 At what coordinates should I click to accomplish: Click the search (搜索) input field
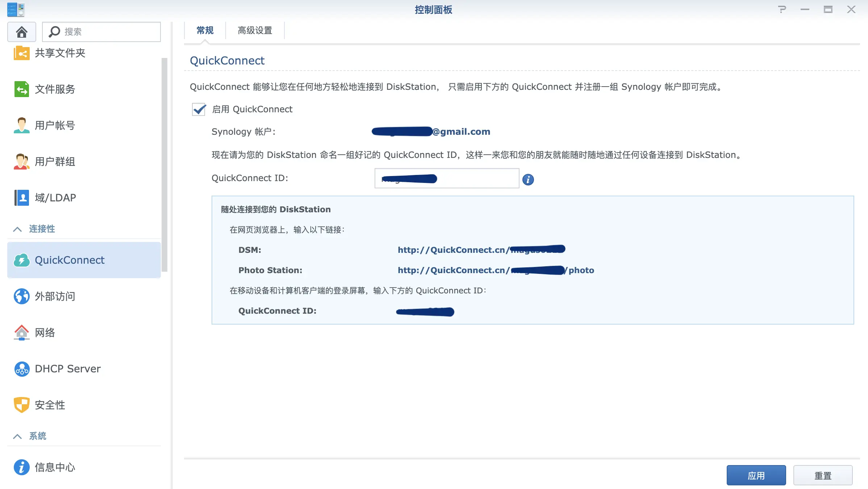[101, 32]
